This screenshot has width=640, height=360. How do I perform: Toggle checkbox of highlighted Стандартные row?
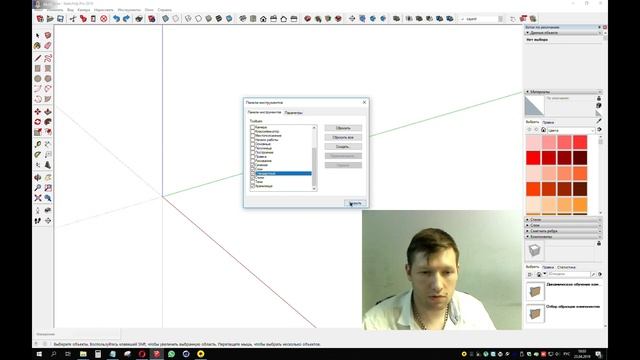252,173
